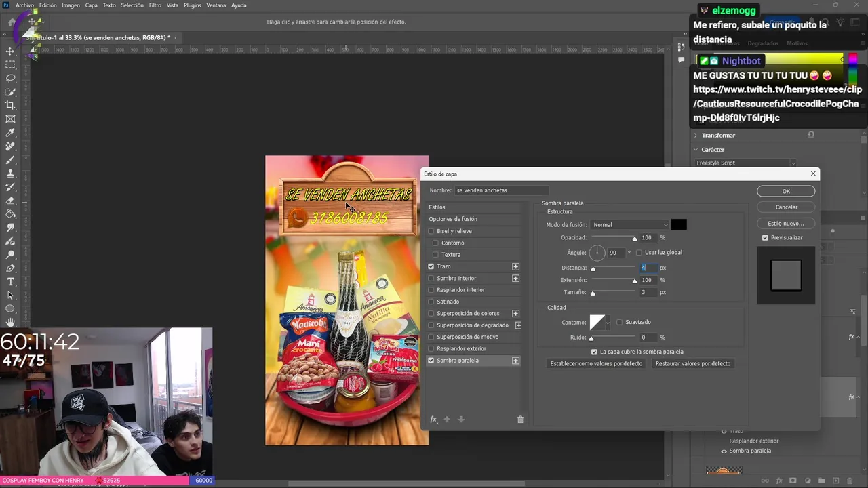The width and height of the screenshot is (868, 488).
Task: Open the shadow color black swatch
Action: (x=679, y=225)
